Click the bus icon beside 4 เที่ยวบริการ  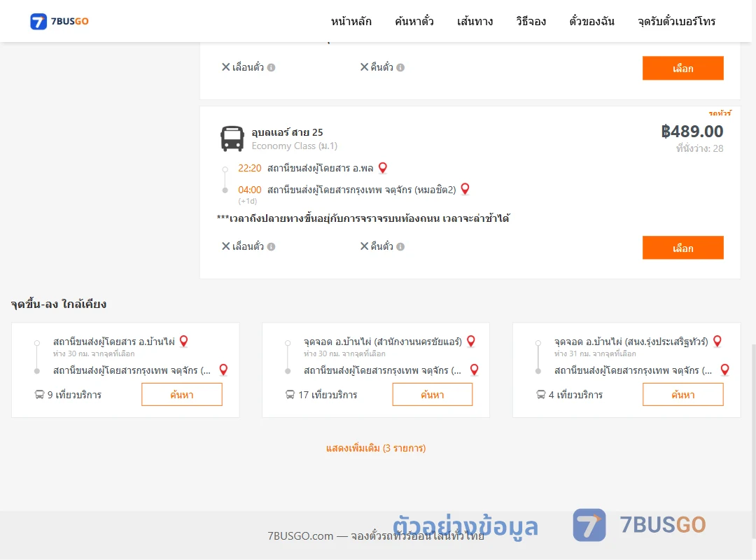541,395
